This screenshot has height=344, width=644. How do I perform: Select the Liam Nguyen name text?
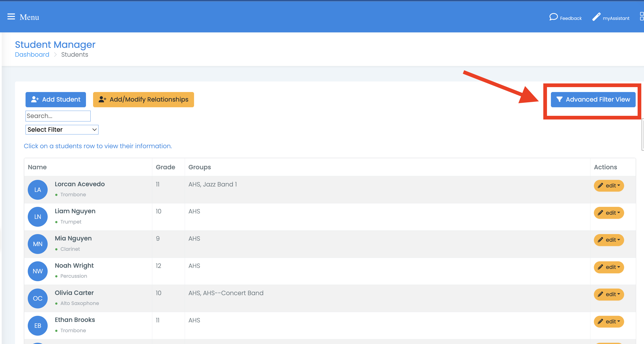point(75,211)
